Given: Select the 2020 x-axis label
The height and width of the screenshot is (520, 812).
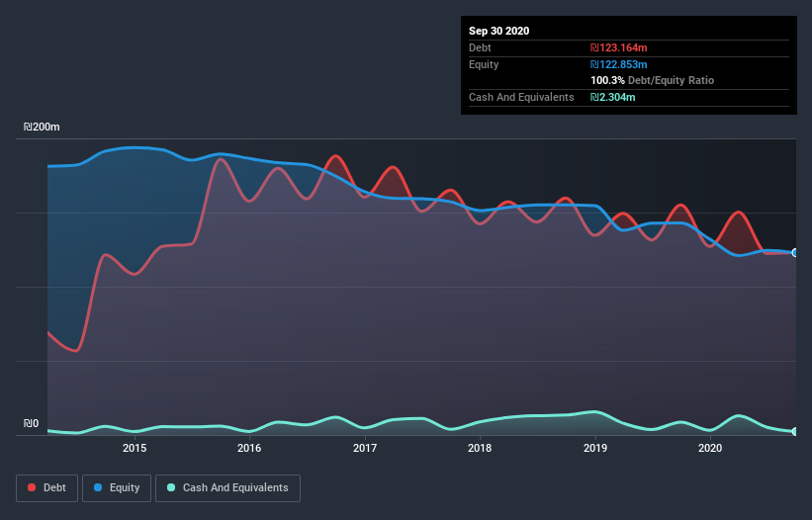Looking at the screenshot, I should pos(710,448).
